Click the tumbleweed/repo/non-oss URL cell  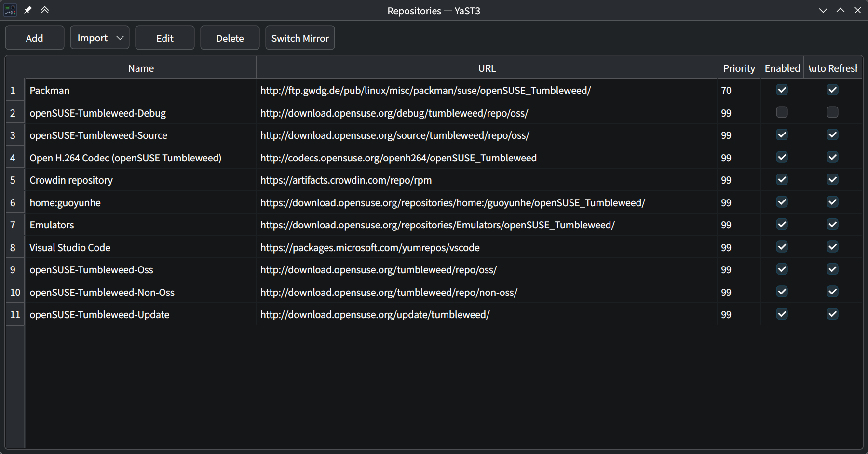(487, 292)
